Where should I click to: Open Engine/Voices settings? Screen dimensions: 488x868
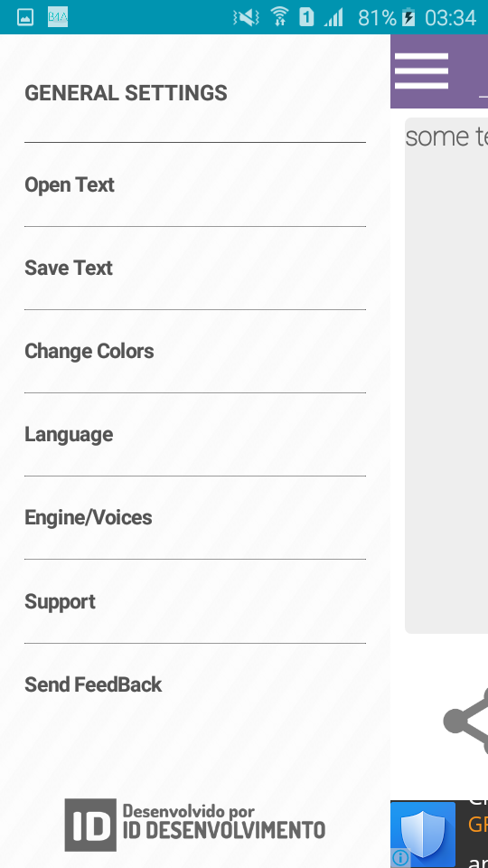point(195,517)
